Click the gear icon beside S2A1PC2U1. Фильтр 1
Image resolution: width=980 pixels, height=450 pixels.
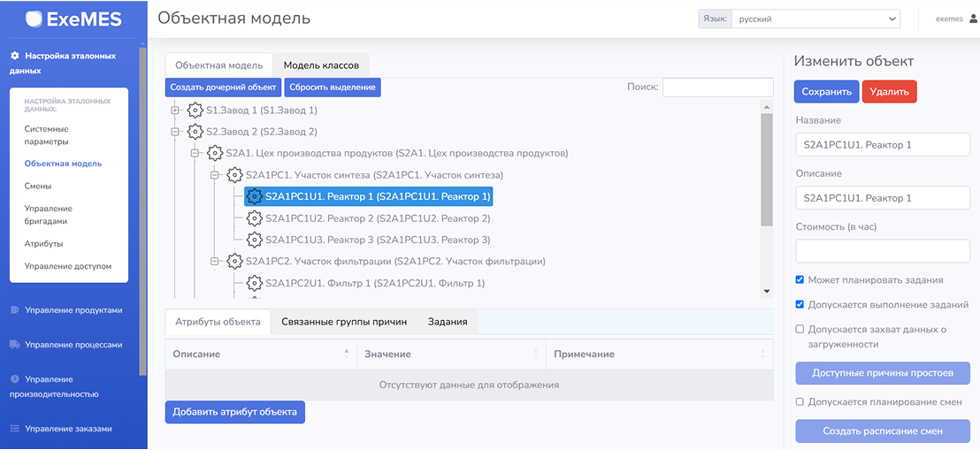[x=255, y=283]
